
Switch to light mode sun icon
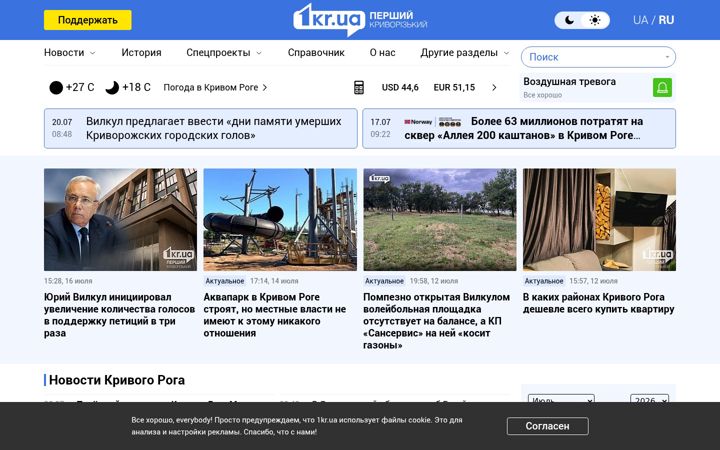(595, 20)
